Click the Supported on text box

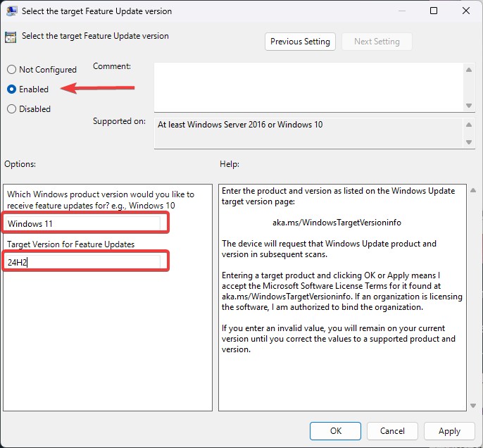click(308, 133)
